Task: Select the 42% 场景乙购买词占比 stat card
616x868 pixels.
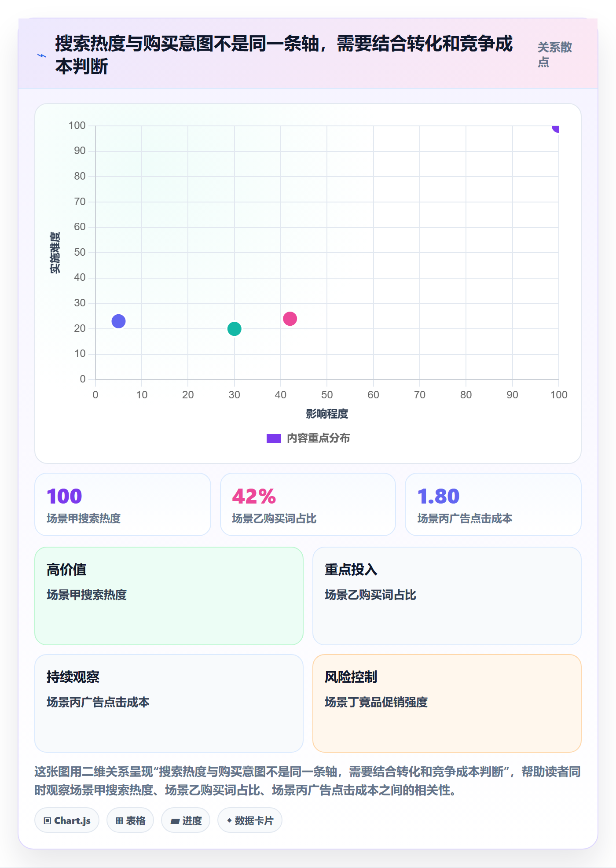Action: click(308, 504)
